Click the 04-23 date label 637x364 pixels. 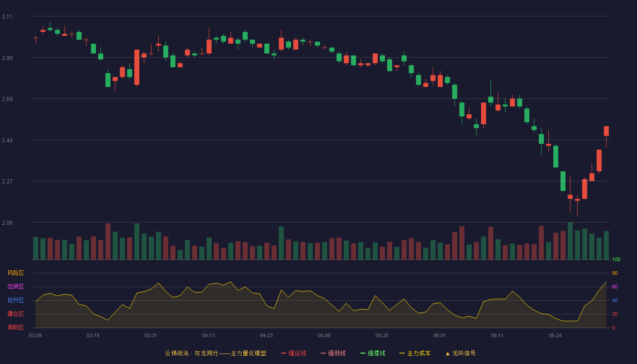point(266,335)
